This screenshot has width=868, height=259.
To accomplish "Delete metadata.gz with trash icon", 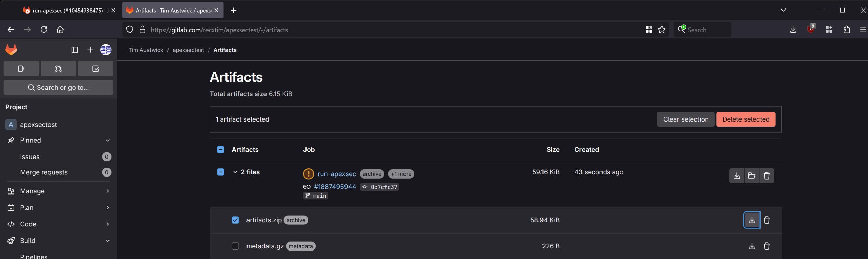I will click(767, 246).
